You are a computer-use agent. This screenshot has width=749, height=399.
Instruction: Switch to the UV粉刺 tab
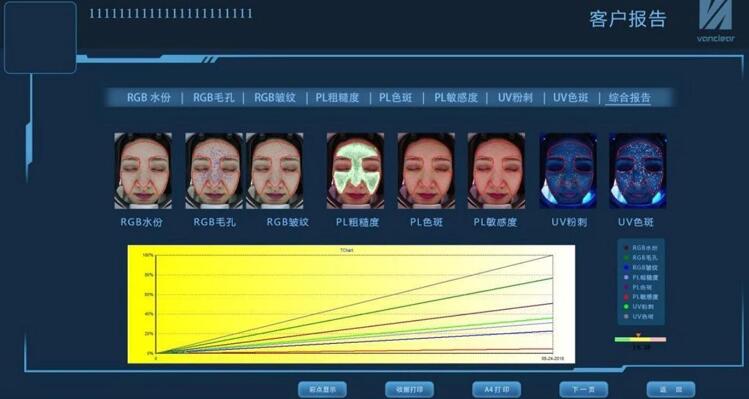click(x=515, y=97)
